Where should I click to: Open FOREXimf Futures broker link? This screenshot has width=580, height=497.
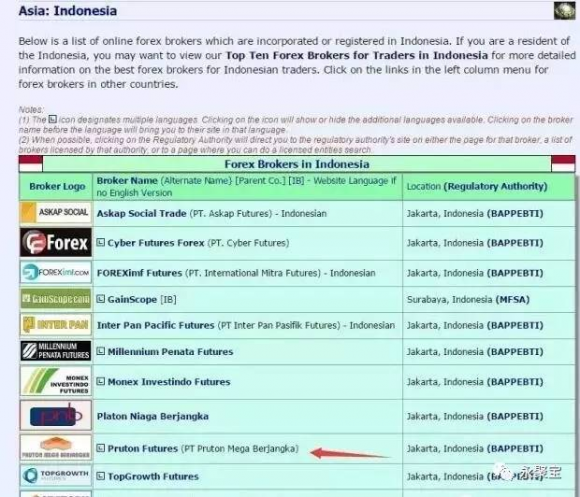[139, 273]
